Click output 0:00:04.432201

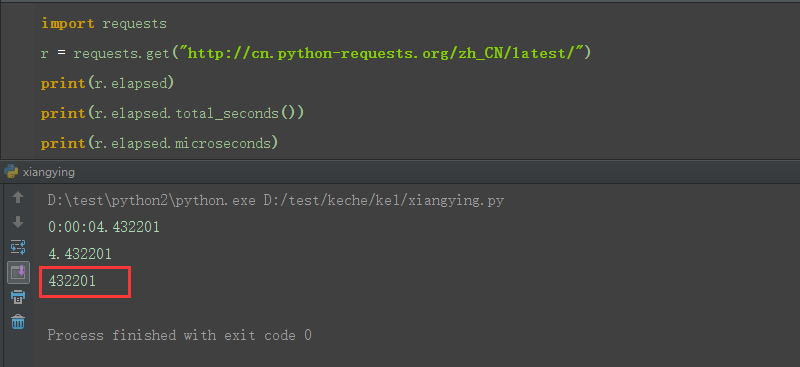(x=104, y=227)
